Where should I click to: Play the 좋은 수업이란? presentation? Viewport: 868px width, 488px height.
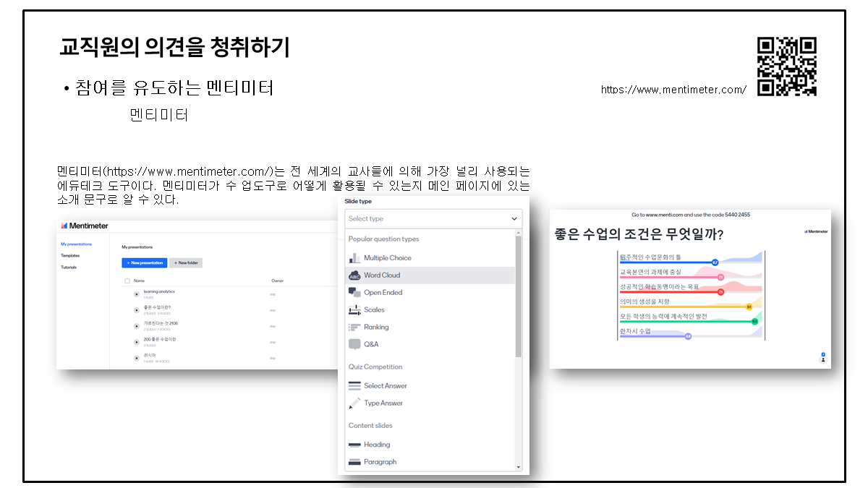(137, 309)
